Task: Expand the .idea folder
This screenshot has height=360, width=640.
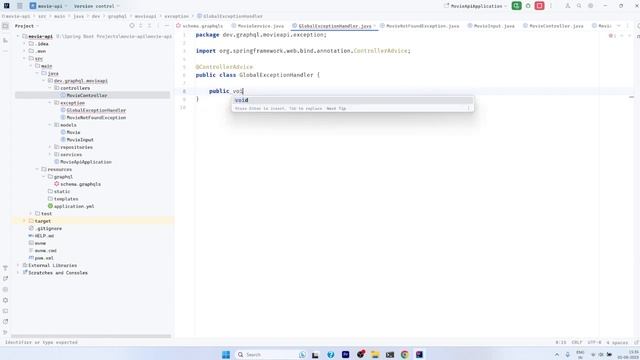Action: tap(25, 44)
